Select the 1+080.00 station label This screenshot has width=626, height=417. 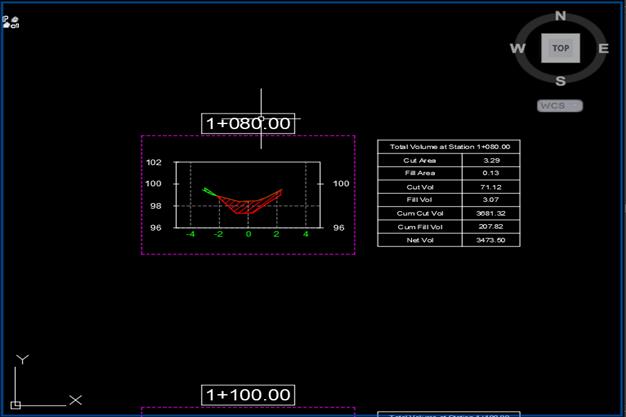point(248,123)
